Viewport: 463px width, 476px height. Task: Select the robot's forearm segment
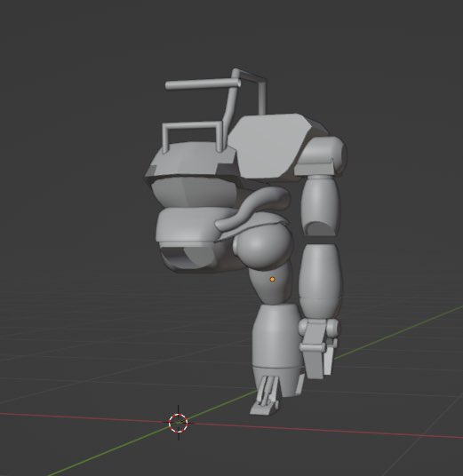[321, 281]
